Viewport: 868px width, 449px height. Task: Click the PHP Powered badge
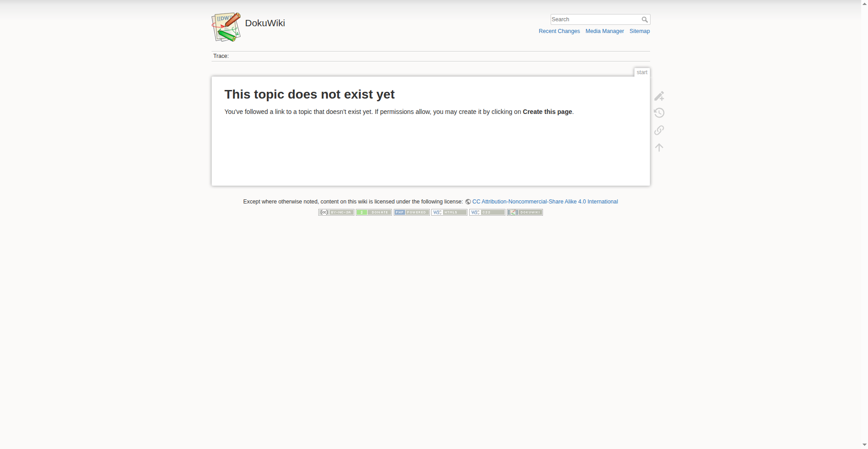tap(411, 213)
